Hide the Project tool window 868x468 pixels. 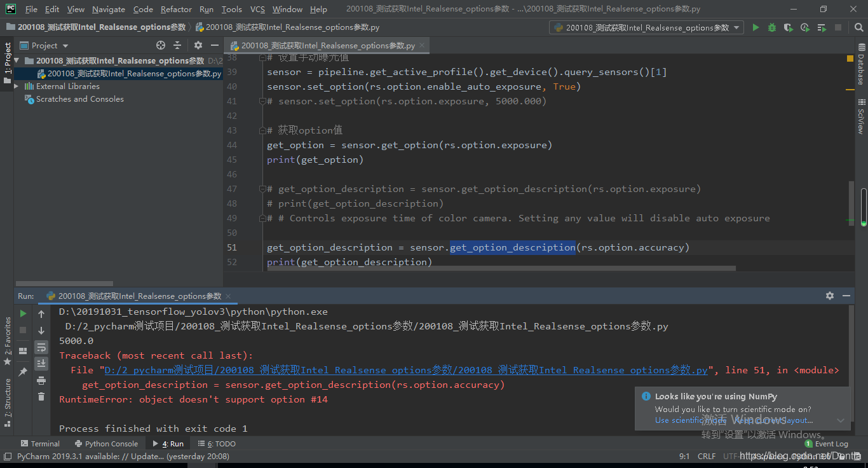pyautogui.click(x=214, y=45)
